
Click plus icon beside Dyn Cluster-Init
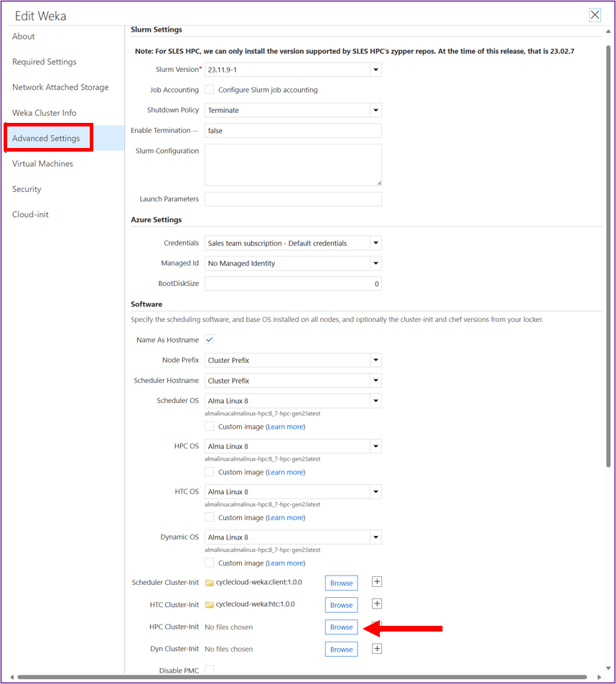coord(377,649)
